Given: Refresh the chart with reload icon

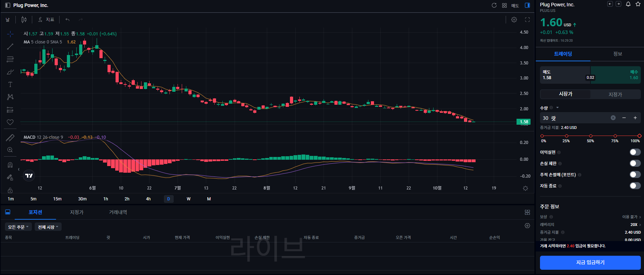Looking at the screenshot, I should point(494,5).
